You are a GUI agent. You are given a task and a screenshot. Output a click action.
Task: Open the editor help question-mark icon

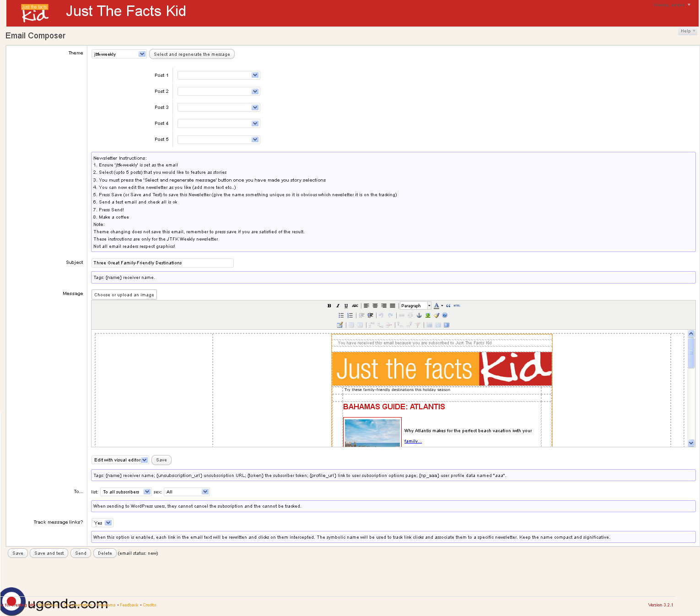[x=445, y=316]
